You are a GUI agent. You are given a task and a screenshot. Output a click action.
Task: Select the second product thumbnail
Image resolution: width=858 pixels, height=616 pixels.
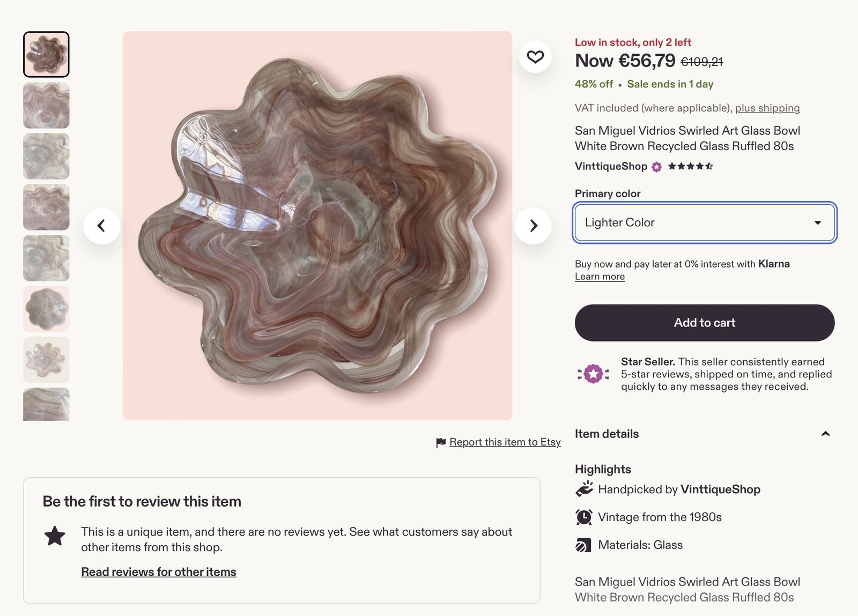(46, 105)
